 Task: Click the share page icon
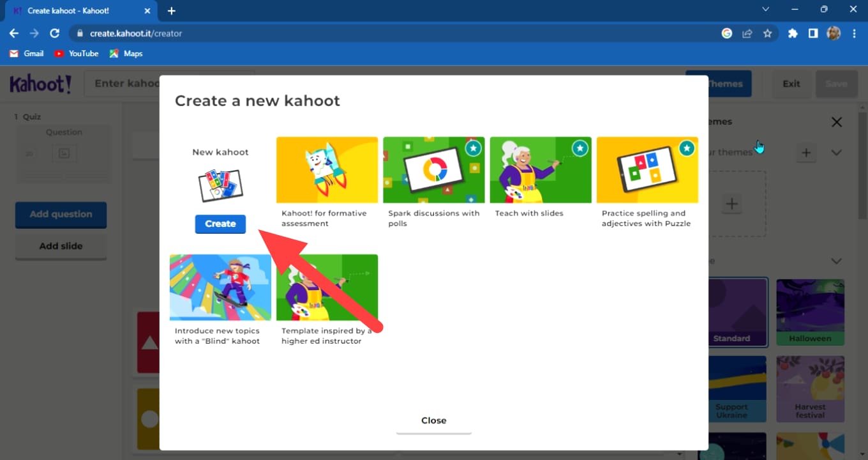747,33
